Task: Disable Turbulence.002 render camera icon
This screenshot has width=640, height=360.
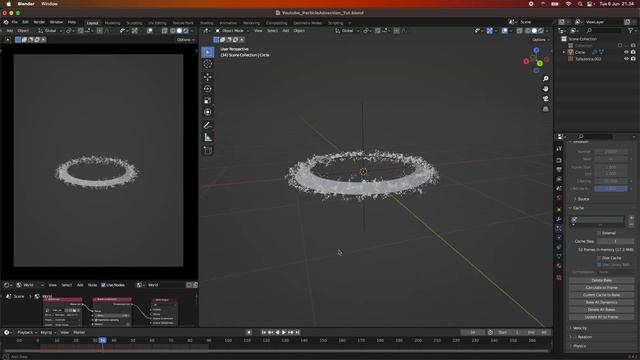Action: 633,59
